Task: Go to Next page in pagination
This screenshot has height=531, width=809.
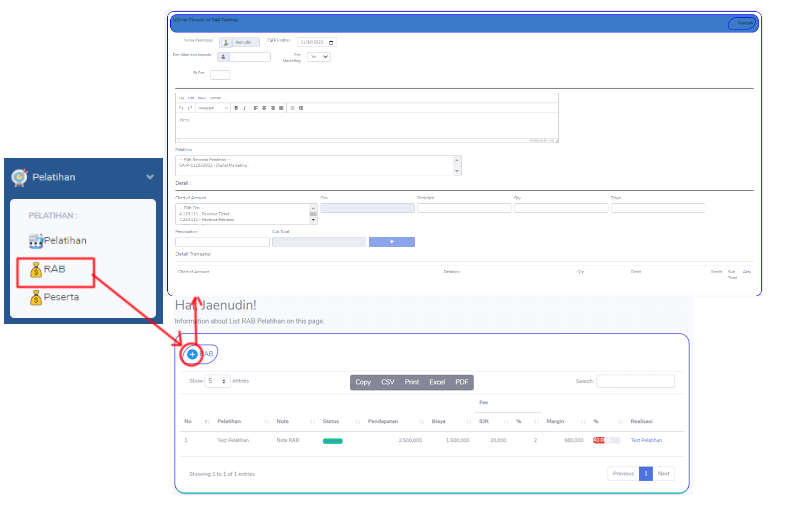Action: pos(664,473)
